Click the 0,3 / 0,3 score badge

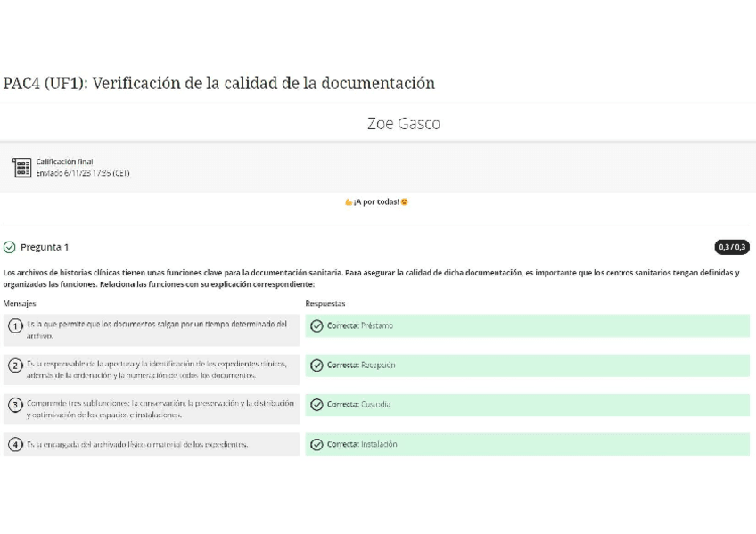click(x=732, y=247)
